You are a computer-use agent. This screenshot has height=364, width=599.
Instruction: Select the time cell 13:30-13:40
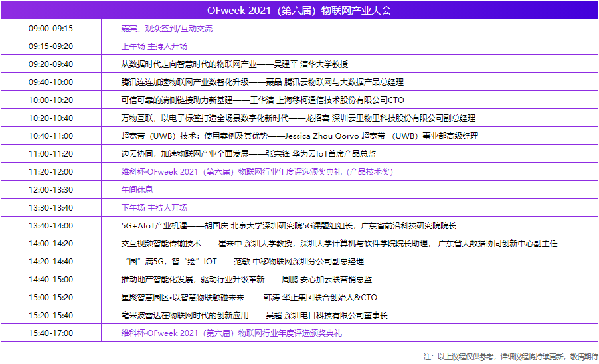[x=51, y=208]
